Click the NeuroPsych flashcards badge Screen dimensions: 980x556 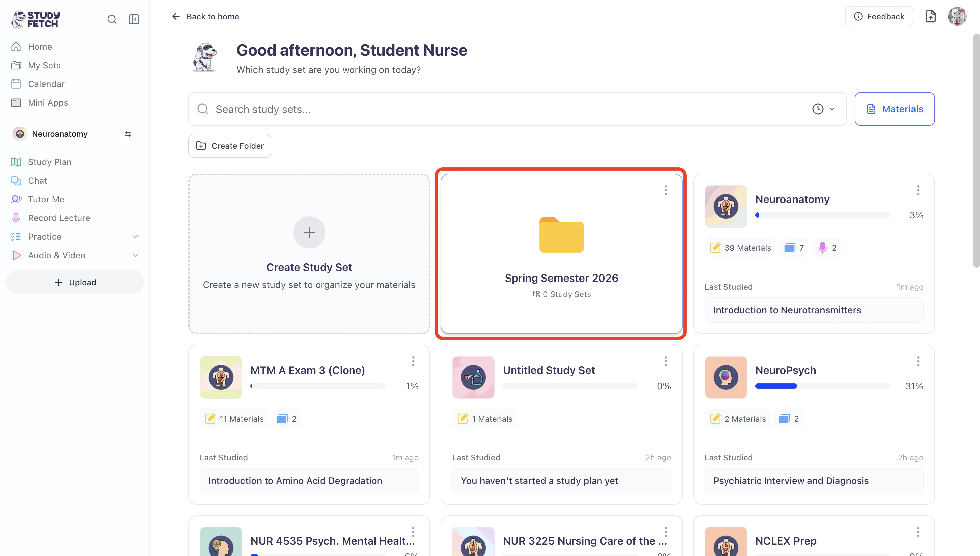(788, 419)
